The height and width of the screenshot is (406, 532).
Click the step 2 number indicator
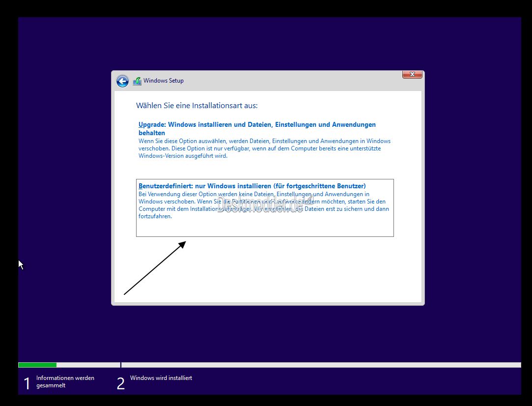(x=120, y=383)
